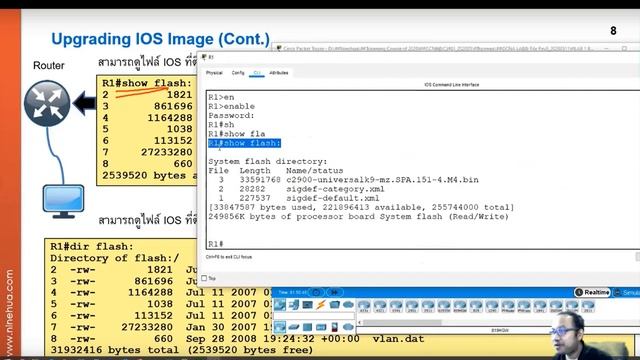Open the Attributes tab in R1 window
This screenshot has height=360, width=640.
pyautogui.click(x=279, y=73)
